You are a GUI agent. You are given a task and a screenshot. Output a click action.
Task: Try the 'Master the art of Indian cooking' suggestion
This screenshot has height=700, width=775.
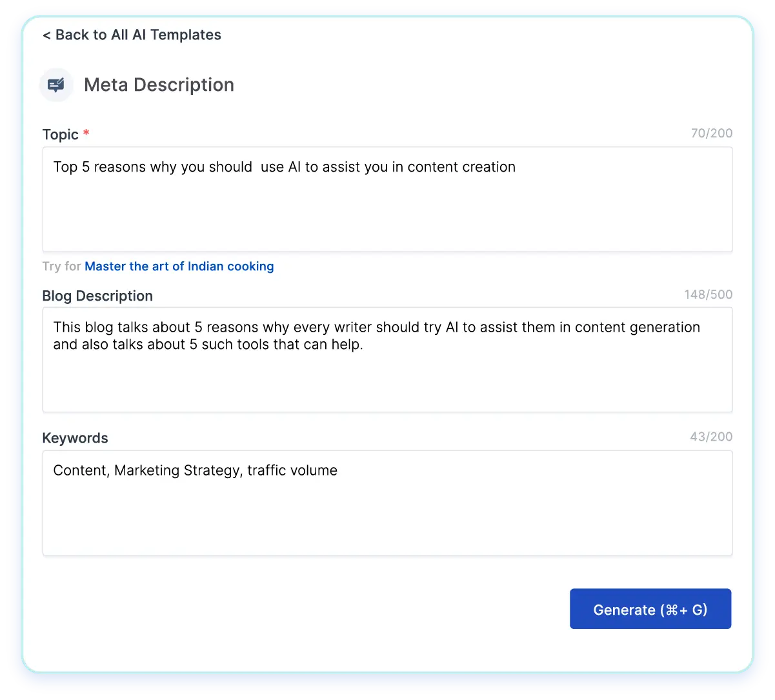179,266
